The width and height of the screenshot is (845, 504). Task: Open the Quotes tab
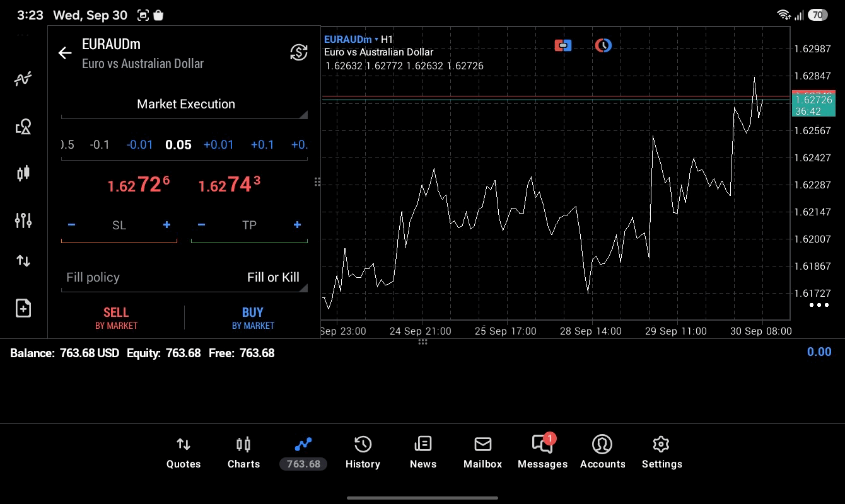pos(184,453)
